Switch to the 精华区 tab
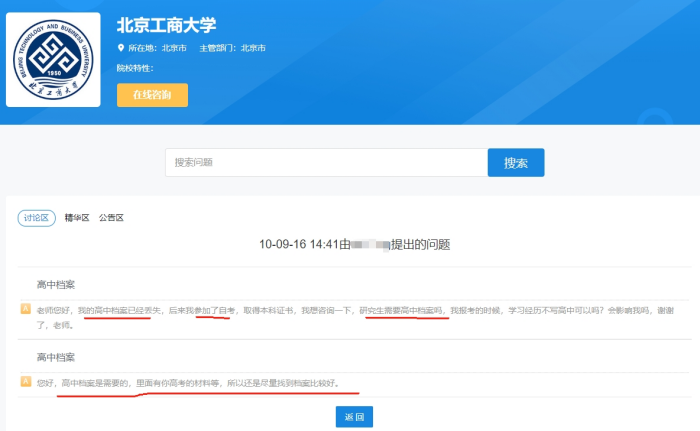 pyautogui.click(x=77, y=218)
